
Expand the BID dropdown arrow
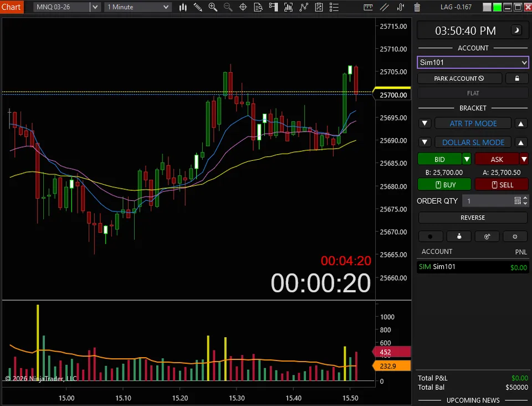tap(467, 159)
